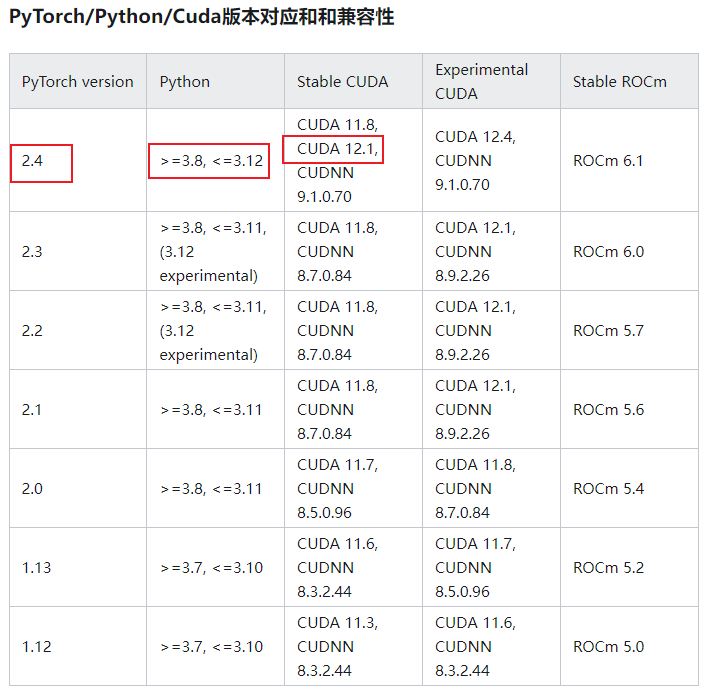The image size is (708, 693).
Task: Click the stable cell 'CUDA 11.3, CUDNN 8.3.2.44'
Action: [x=354, y=646]
